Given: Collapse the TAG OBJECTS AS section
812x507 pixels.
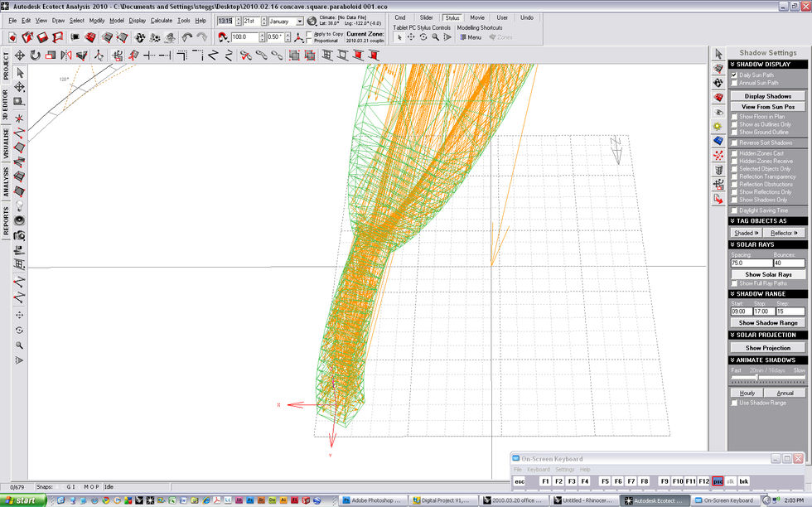Looking at the screenshot, I should pos(768,220).
